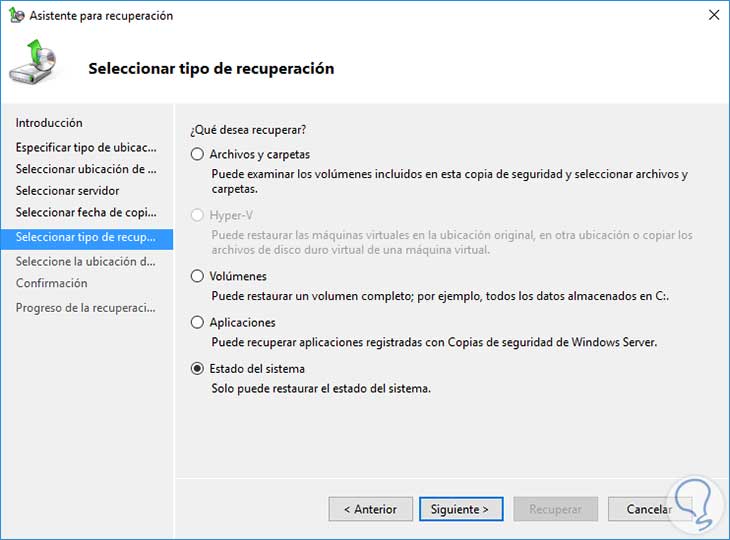
Task: Click the backup drive header icon
Action: pyautogui.click(x=33, y=63)
